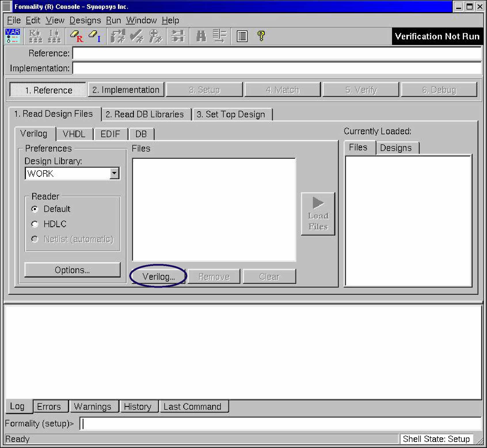Click the match compare points arrow icon
The height and width of the screenshot is (448, 487).
click(x=118, y=36)
